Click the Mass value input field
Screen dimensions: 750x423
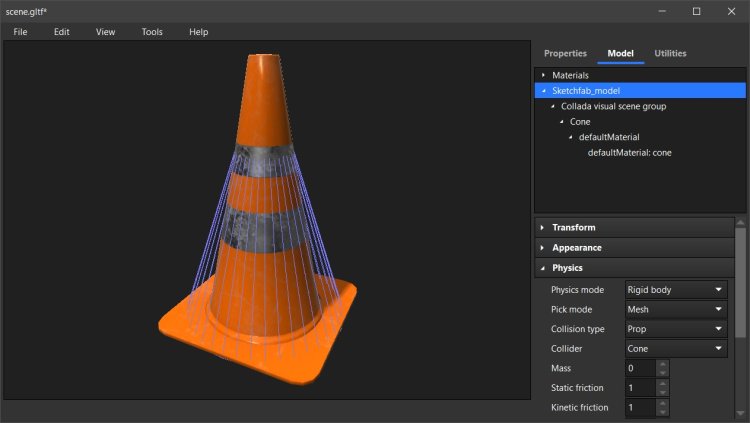640,368
